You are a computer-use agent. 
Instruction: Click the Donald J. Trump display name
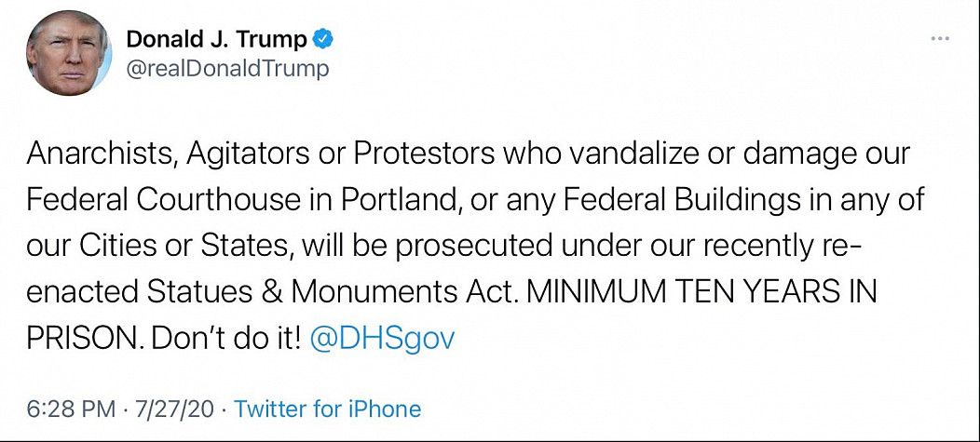point(216,39)
